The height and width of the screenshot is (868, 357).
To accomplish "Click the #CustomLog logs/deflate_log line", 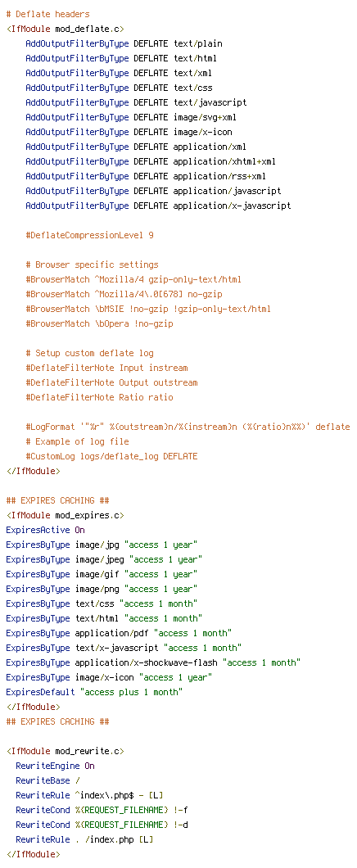I will [x=111, y=457].
